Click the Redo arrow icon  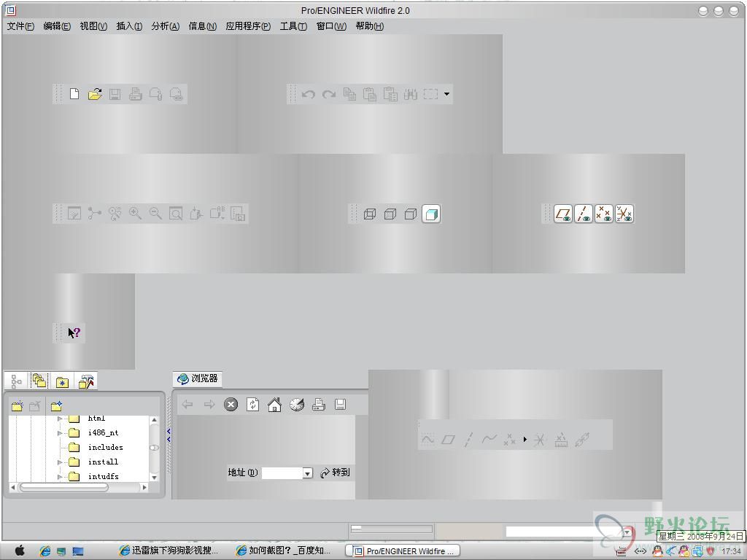(329, 94)
